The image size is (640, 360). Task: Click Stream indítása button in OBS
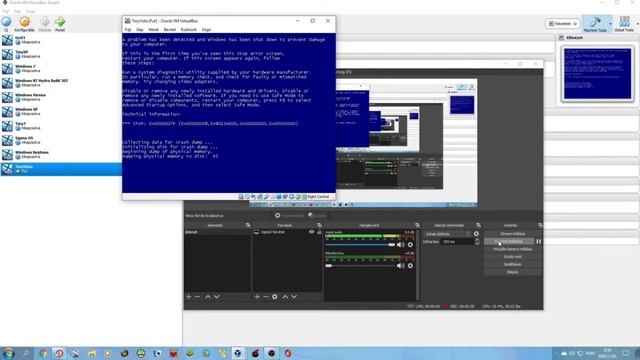click(x=513, y=234)
